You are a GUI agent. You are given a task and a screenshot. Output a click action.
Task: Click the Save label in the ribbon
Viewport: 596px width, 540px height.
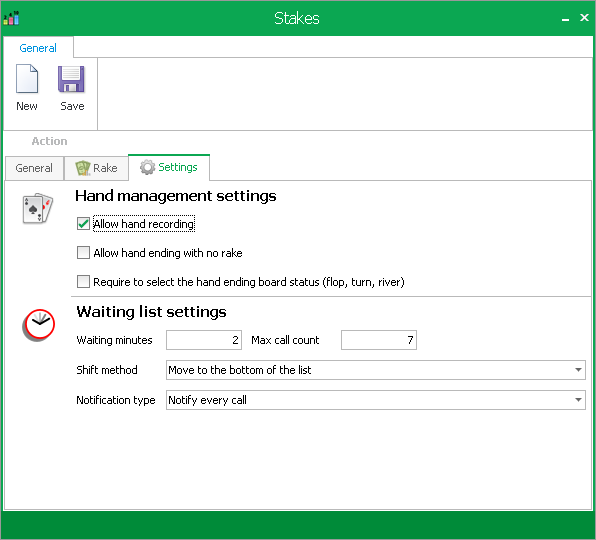72,106
